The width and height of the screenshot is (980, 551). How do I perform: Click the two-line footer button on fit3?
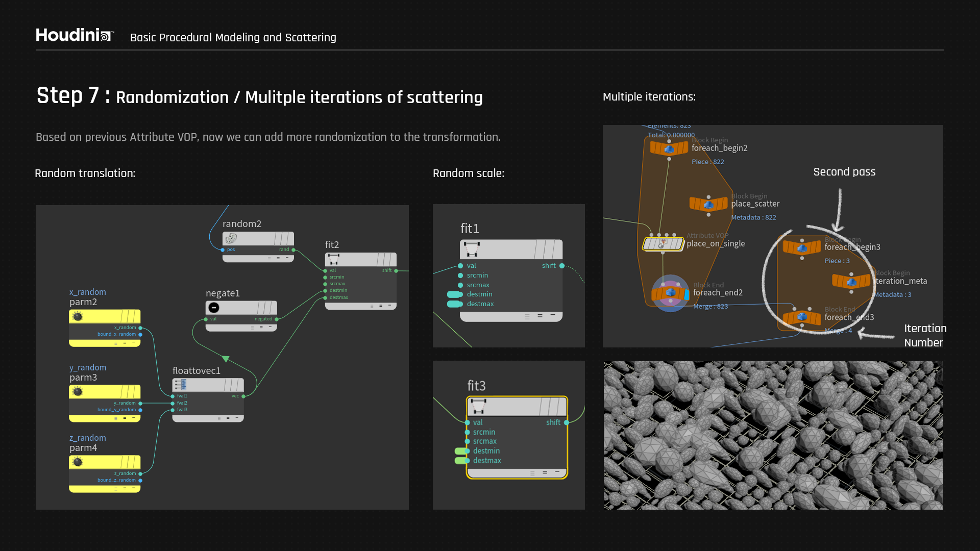[545, 472]
